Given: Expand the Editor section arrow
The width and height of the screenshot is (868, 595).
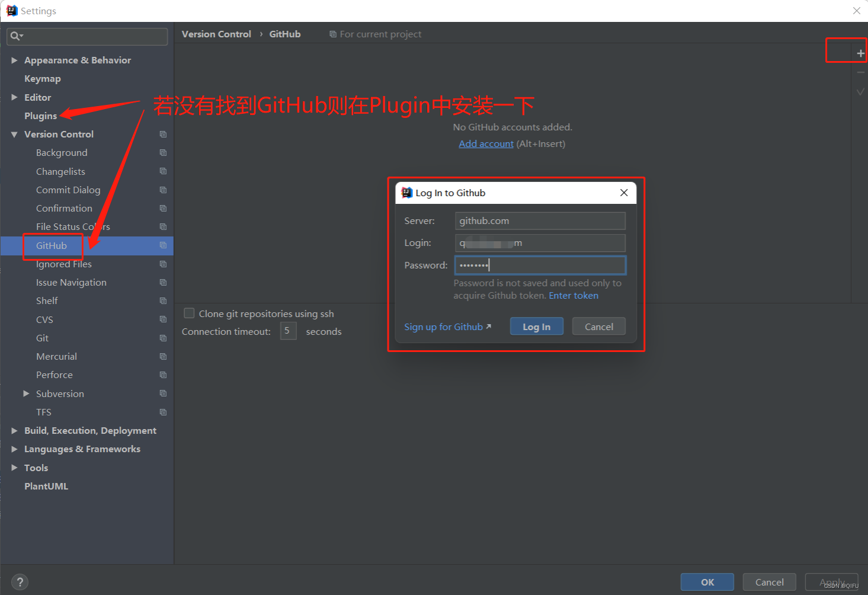Looking at the screenshot, I should 14,97.
